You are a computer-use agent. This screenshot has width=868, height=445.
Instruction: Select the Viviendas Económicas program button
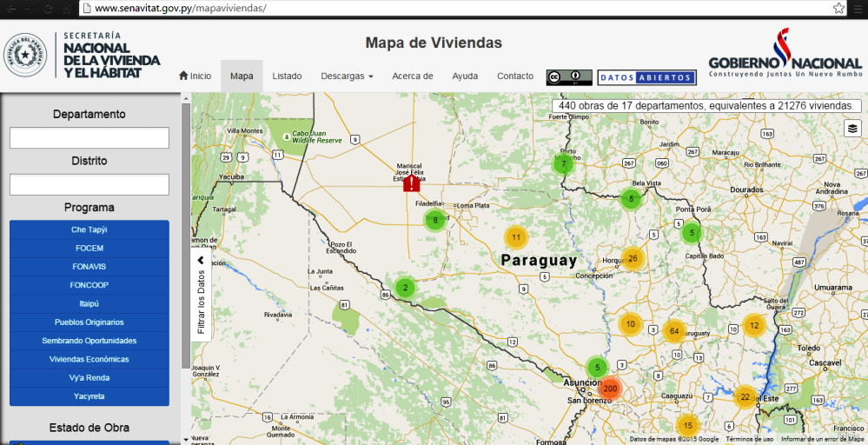coord(89,359)
